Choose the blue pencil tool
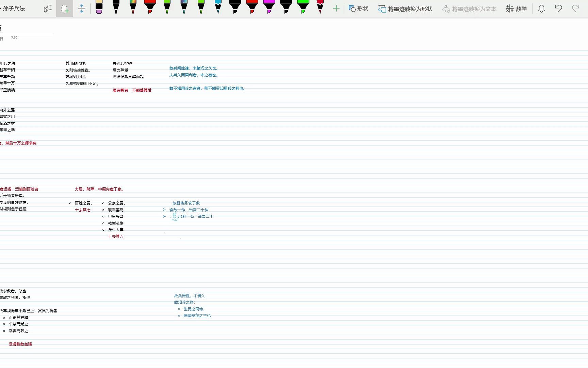This screenshot has width=588, height=368. pyautogui.click(x=218, y=7)
